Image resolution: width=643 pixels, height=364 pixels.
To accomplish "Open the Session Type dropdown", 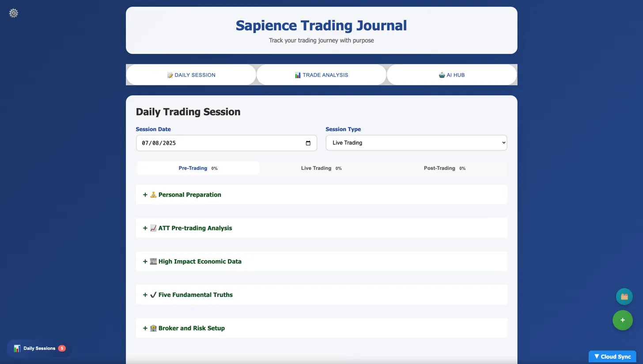I will 416,143.
